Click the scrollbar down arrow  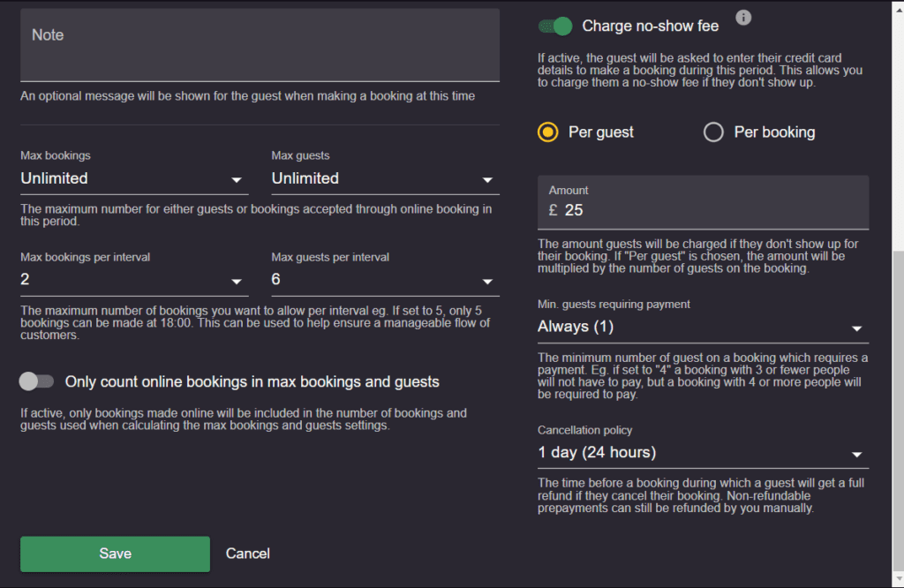(x=898, y=579)
